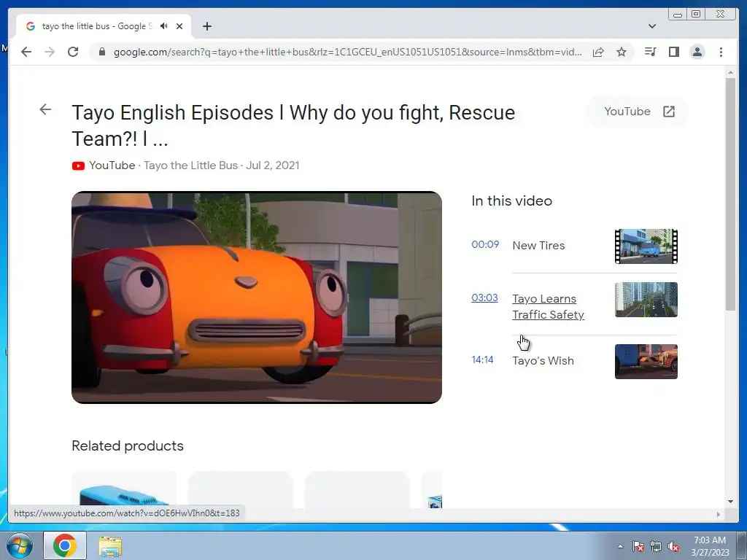Bookmark this tab with the star icon
747x560 pixels.
[622, 52]
